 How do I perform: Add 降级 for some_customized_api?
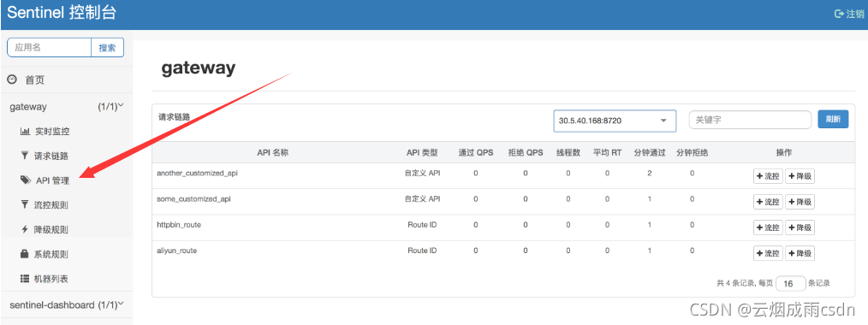click(800, 202)
